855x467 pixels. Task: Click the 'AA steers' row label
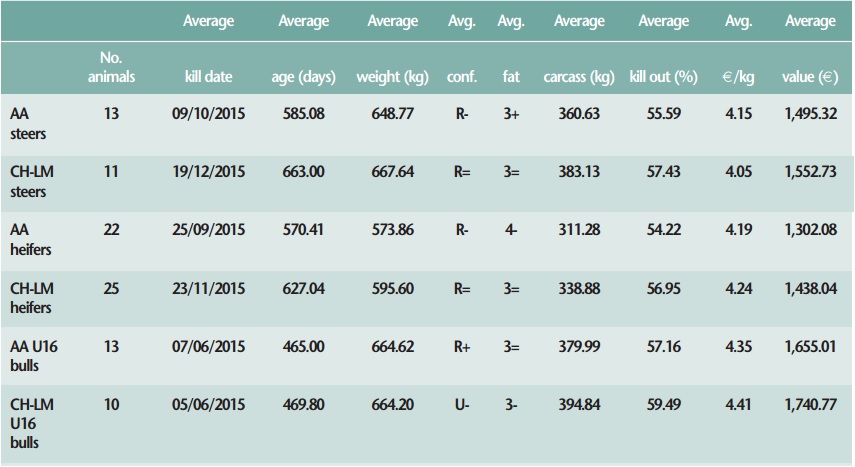(x=28, y=123)
